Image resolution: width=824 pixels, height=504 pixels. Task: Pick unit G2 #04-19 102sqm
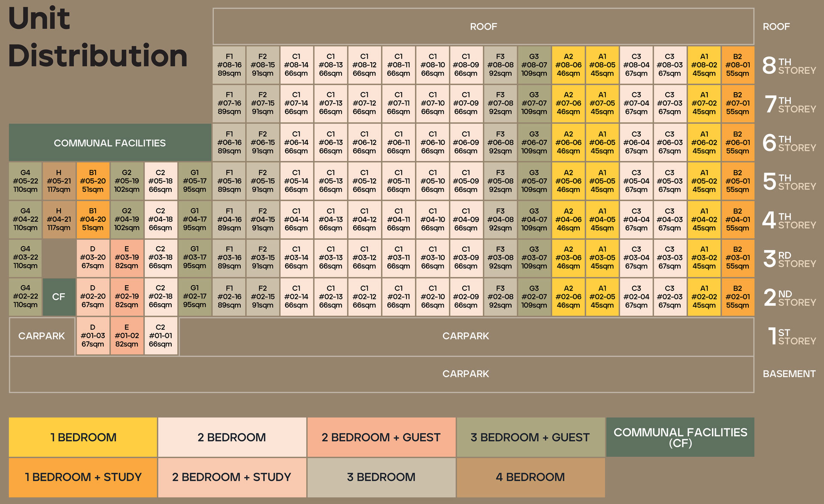click(127, 220)
